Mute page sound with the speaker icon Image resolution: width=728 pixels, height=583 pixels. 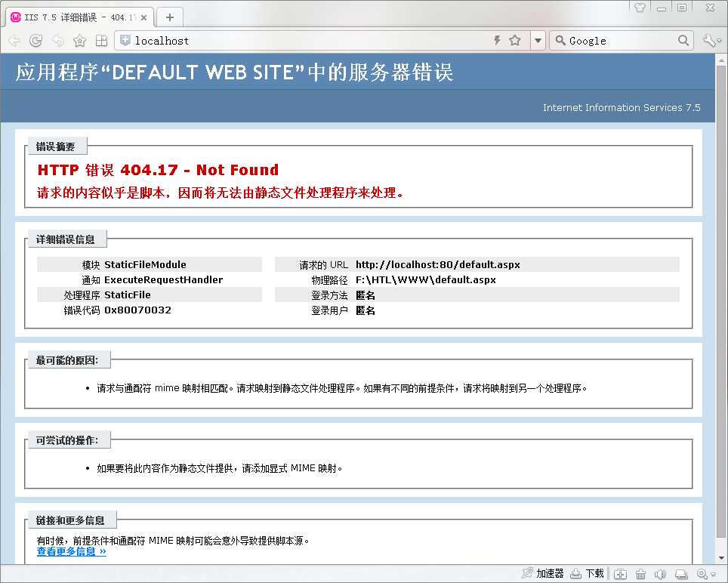[660, 574]
